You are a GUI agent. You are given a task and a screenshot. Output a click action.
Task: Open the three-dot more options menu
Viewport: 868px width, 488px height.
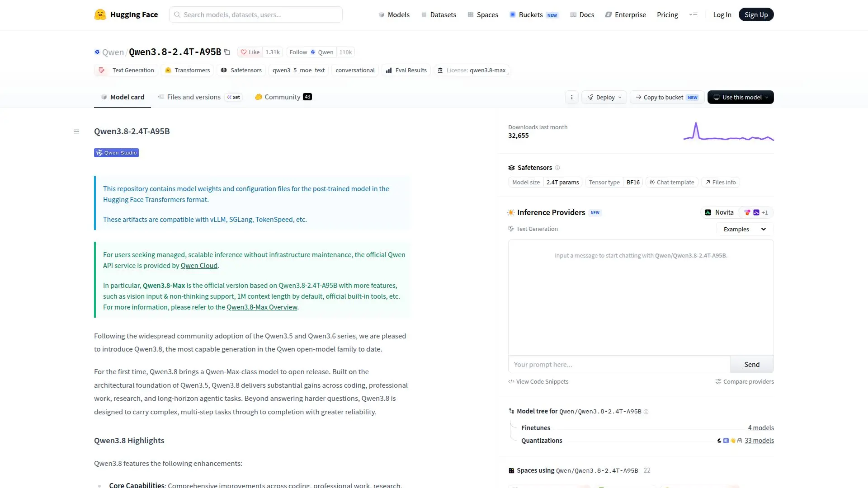(x=572, y=97)
